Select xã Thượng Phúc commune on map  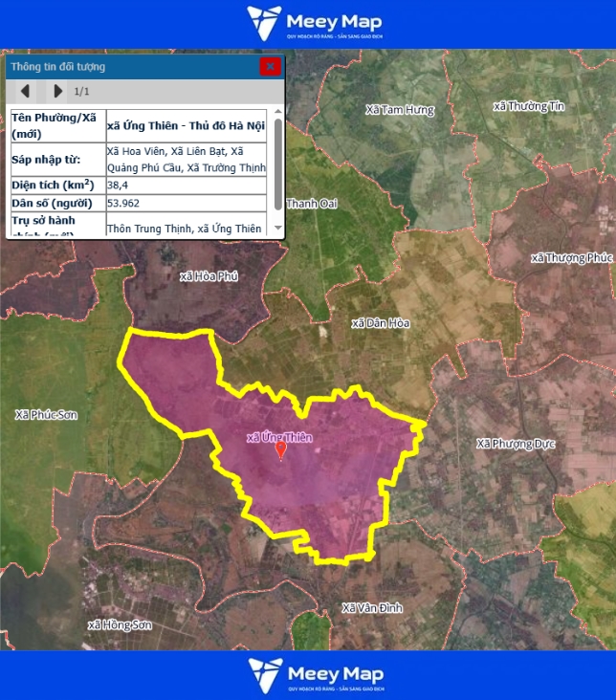pos(571,258)
